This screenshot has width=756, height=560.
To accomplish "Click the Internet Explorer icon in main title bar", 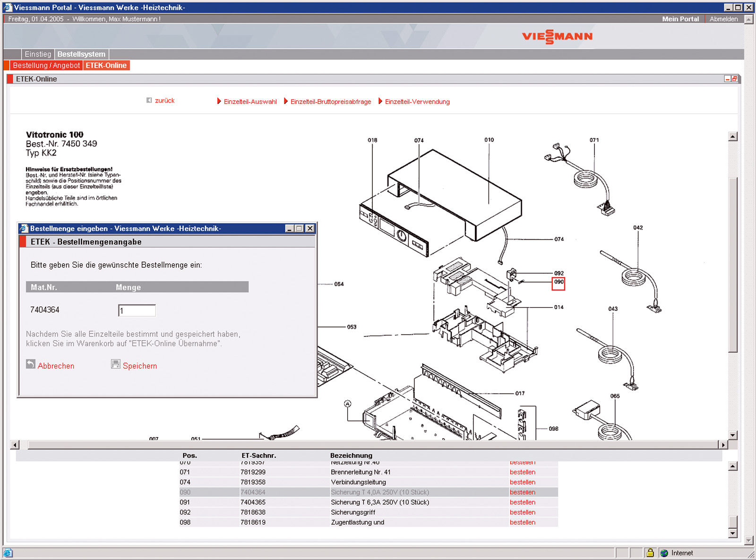I will [8, 8].
